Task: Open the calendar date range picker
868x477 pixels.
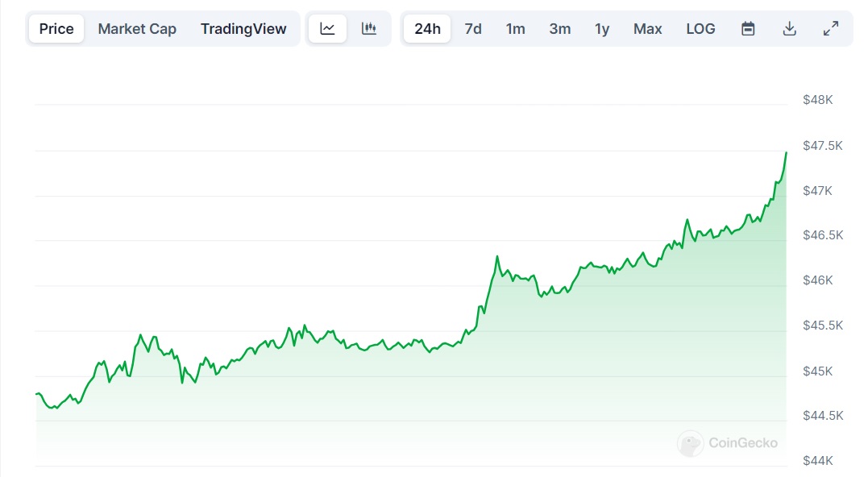Action: [x=748, y=28]
